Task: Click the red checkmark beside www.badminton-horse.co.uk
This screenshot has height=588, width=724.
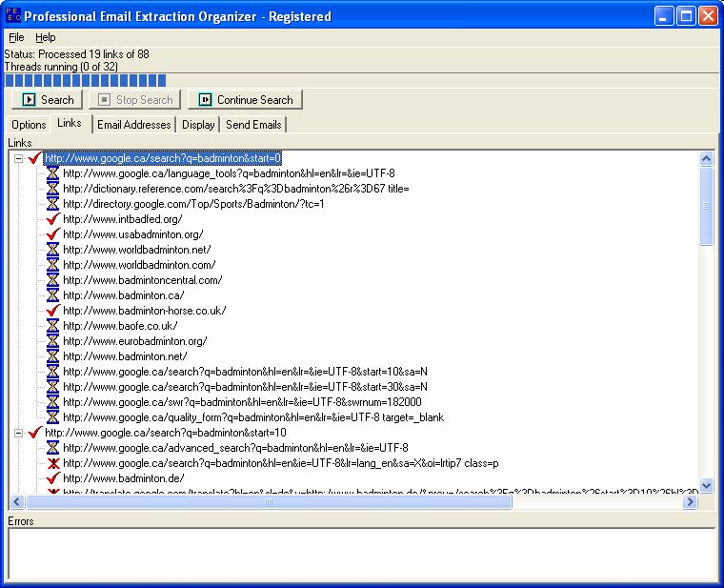Action: 52,311
